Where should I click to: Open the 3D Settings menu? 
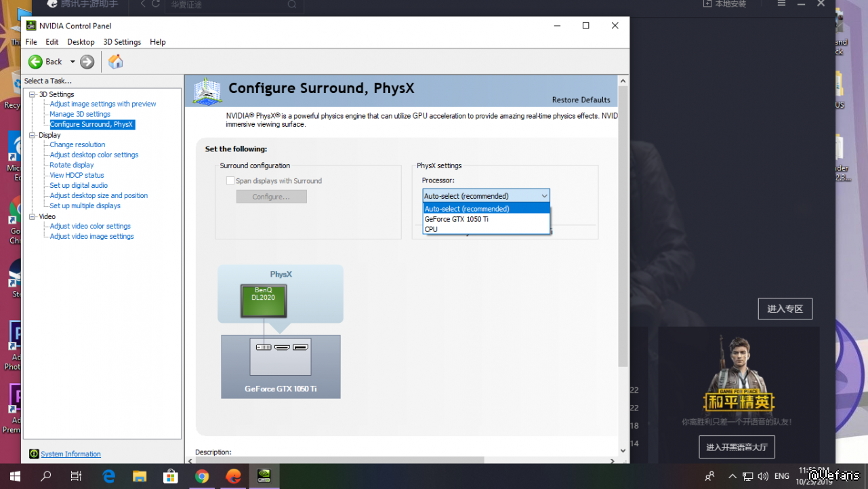(x=122, y=42)
